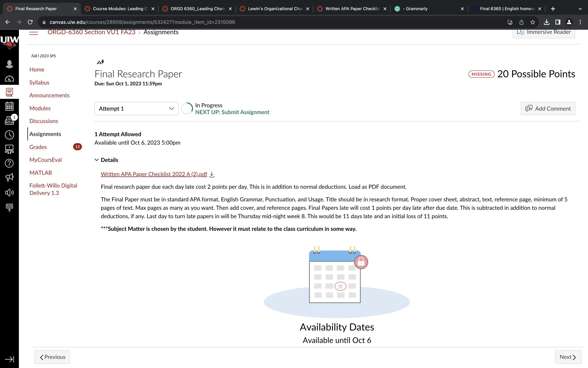The height and width of the screenshot is (368, 588).
Task: Open the browser profile avatar icon
Action: pos(569,22)
